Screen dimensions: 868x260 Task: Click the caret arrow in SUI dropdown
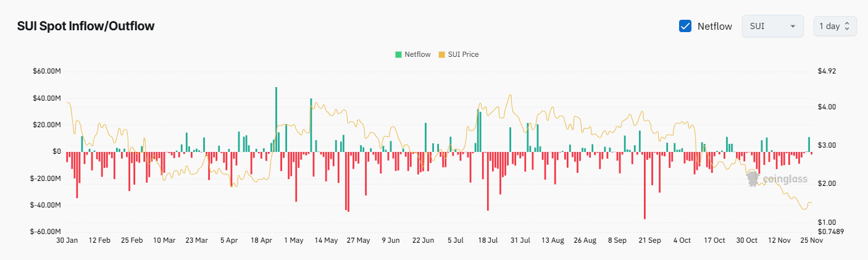pos(792,27)
